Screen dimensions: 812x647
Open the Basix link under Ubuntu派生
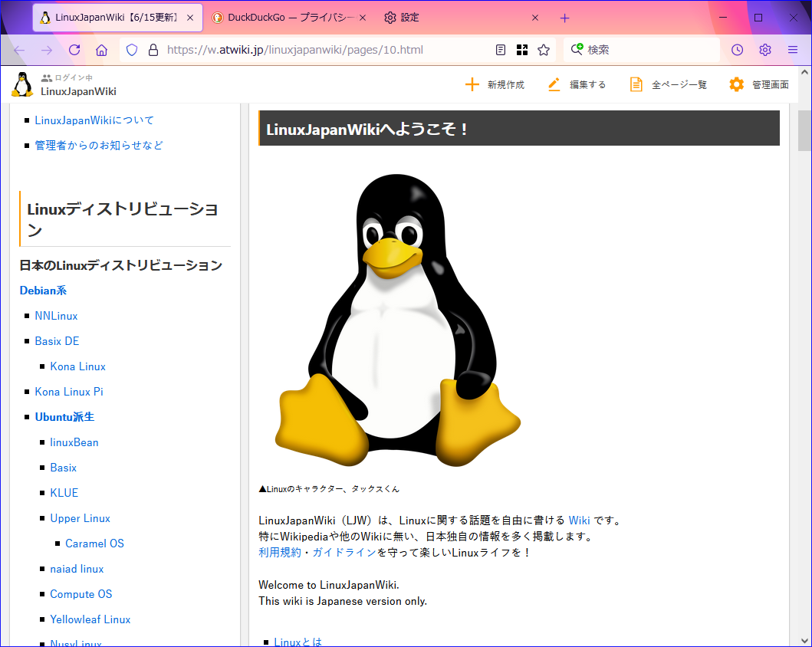point(63,468)
